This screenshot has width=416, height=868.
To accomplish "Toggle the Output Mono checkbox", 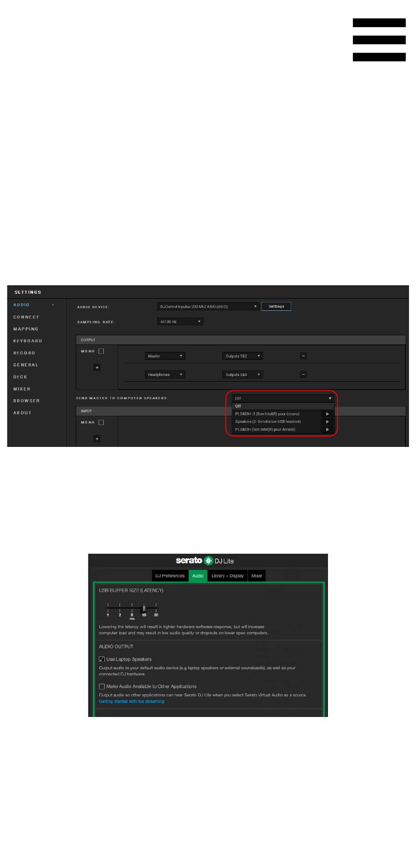I will click(x=101, y=351).
